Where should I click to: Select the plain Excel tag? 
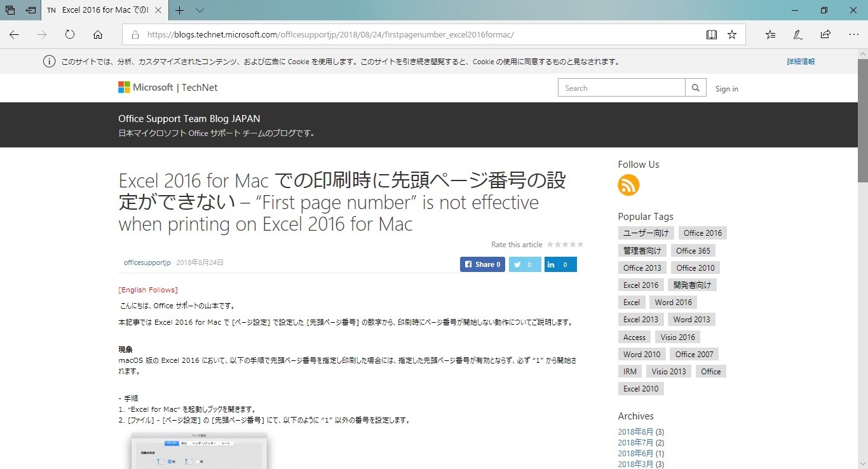click(632, 302)
